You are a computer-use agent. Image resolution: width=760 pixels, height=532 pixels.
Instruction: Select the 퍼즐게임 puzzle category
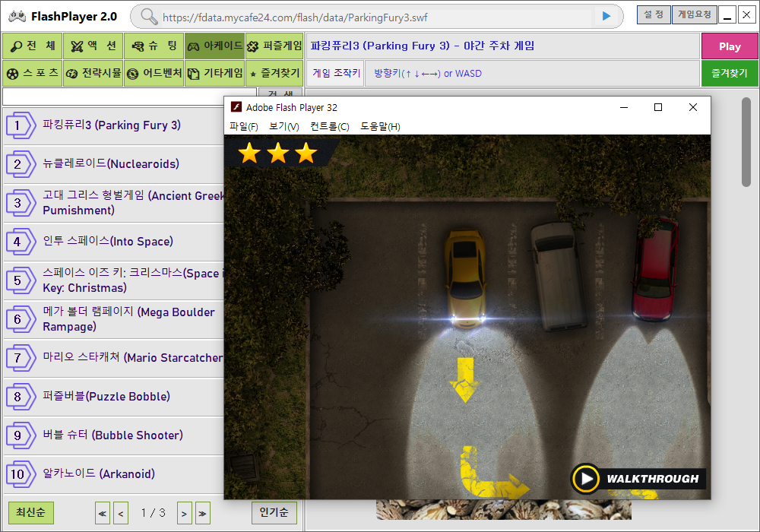click(x=274, y=46)
